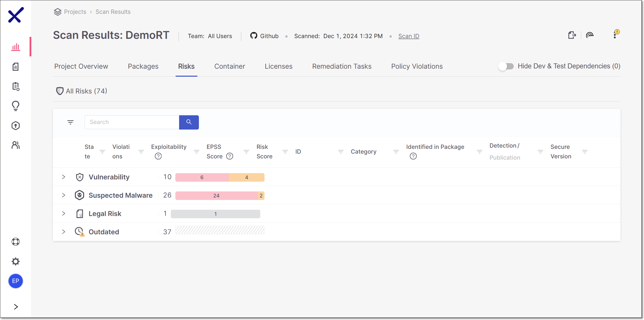Open the three-dot menu with alert badge
644x320 pixels.
(615, 35)
